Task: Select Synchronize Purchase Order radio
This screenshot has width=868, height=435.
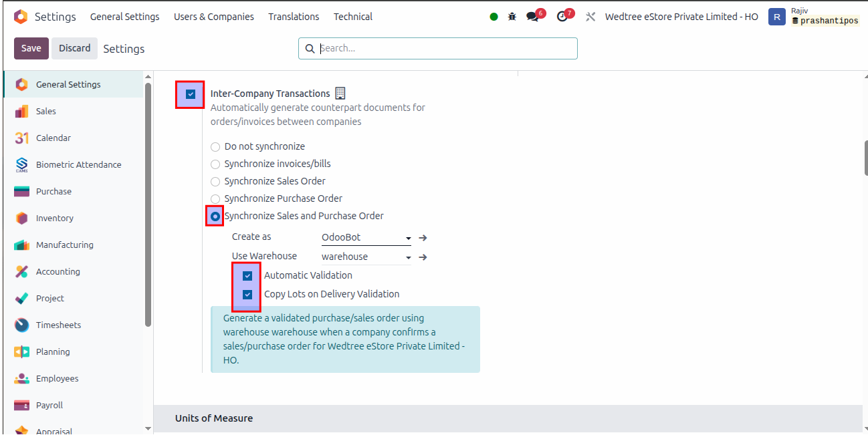Action: point(215,198)
